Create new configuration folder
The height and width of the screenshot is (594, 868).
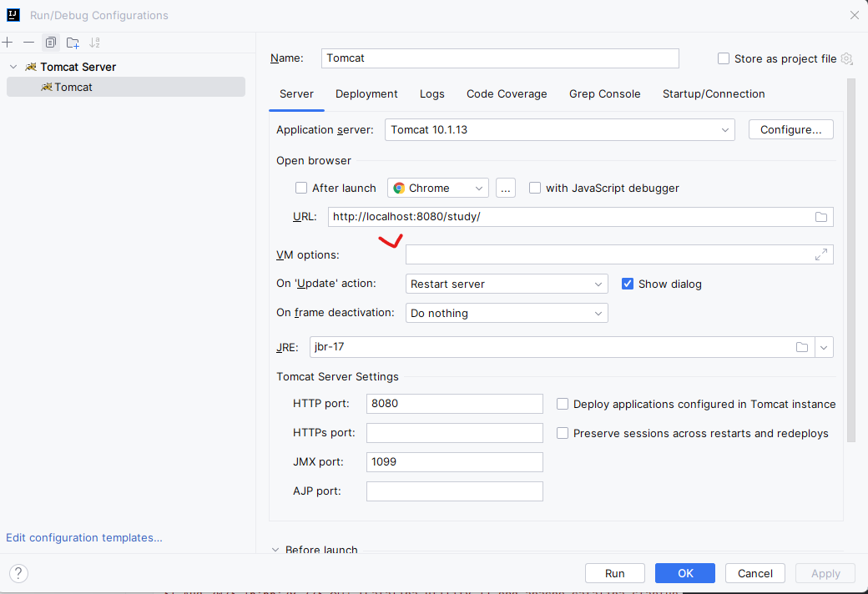click(73, 42)
